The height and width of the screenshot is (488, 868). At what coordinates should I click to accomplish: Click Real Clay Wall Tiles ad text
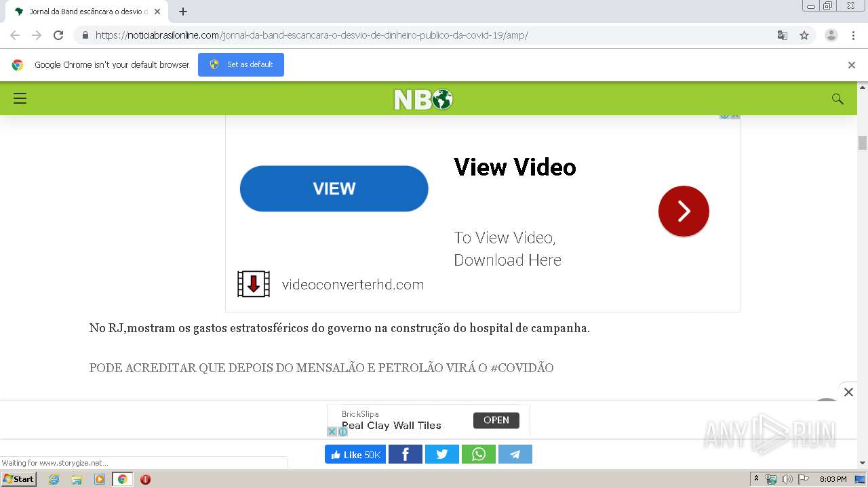pos(391,426)
